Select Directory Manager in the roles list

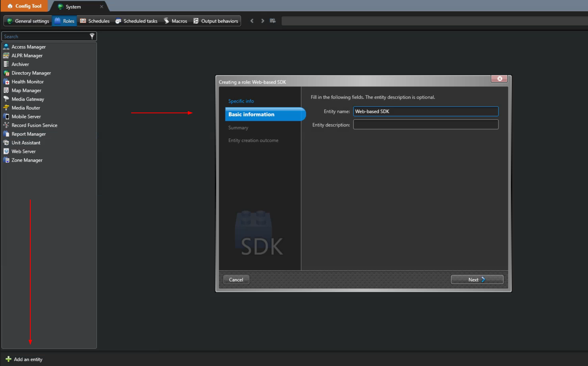(49, 73)
